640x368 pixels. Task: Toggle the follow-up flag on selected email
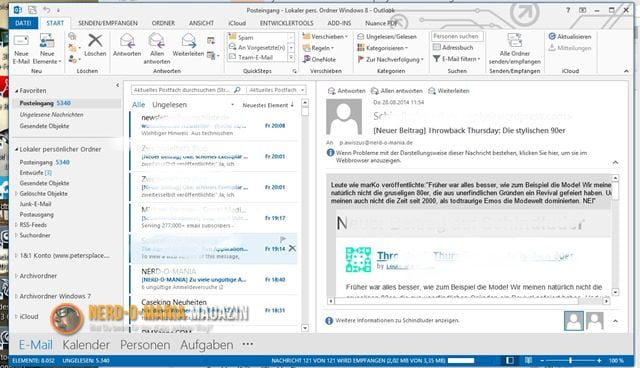(282, 239)
